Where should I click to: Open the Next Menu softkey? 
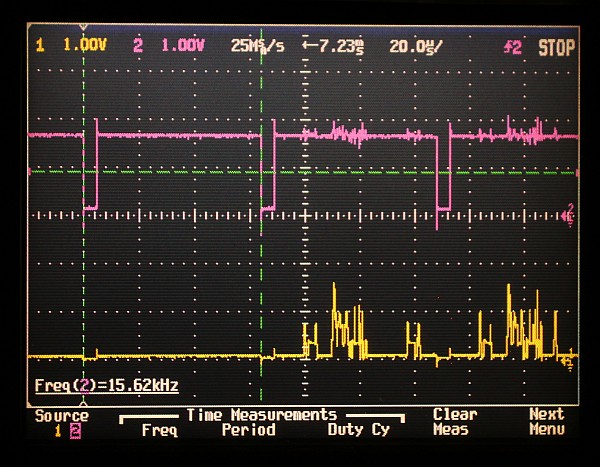546,422
